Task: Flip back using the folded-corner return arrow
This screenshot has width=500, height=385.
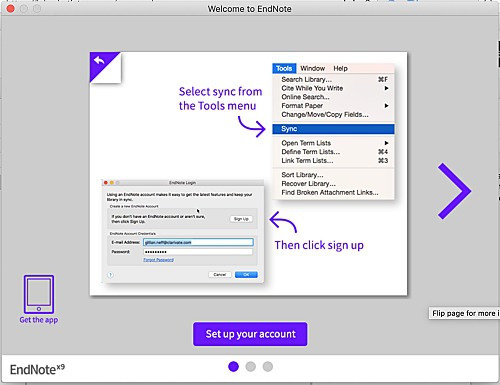Action: click(100, 61)
